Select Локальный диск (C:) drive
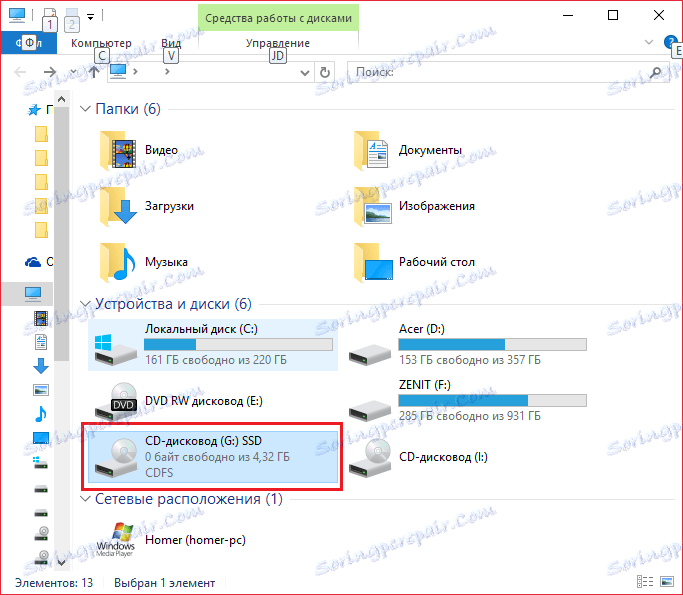Viewport: 683px width, 595px height. pyautogui.click(x=213, y=345)
